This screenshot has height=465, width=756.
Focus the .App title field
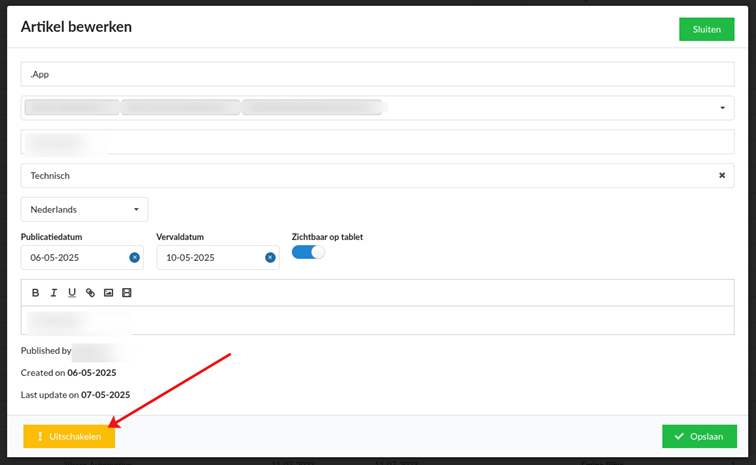click(x=378, y=74)
